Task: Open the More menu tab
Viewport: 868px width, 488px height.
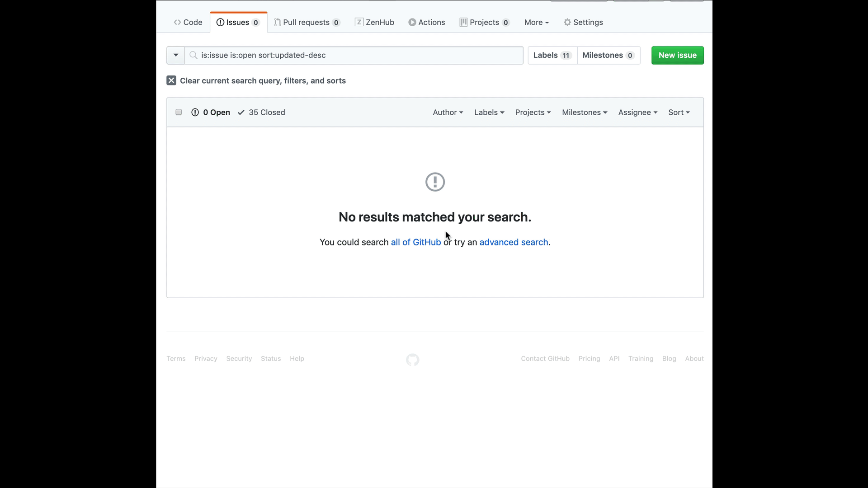Action: [x=536, y=22]
